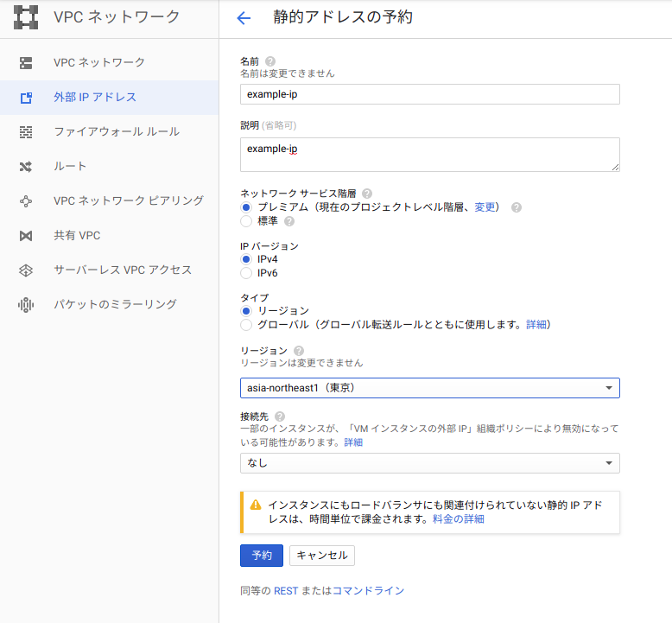Screen dimensions: 672x623
Task: Click the 詳細 link in グローバル option
Action: 536,325
